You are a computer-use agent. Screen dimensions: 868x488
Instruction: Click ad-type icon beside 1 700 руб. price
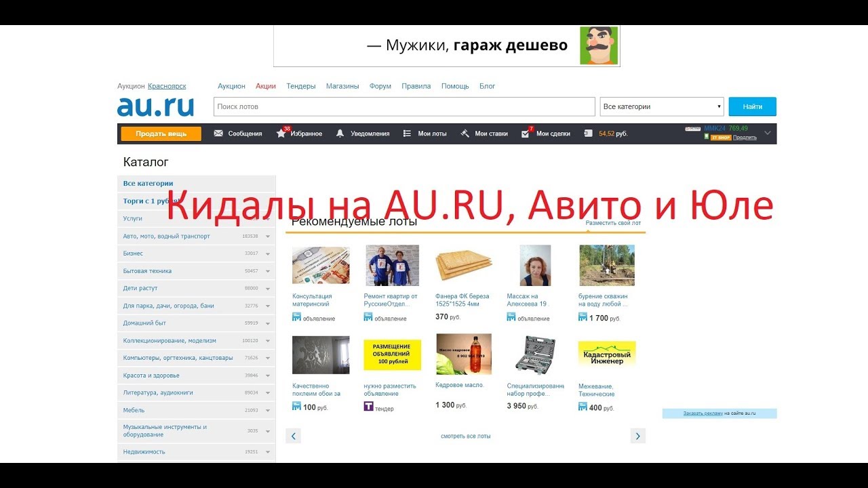pos(583,317)
